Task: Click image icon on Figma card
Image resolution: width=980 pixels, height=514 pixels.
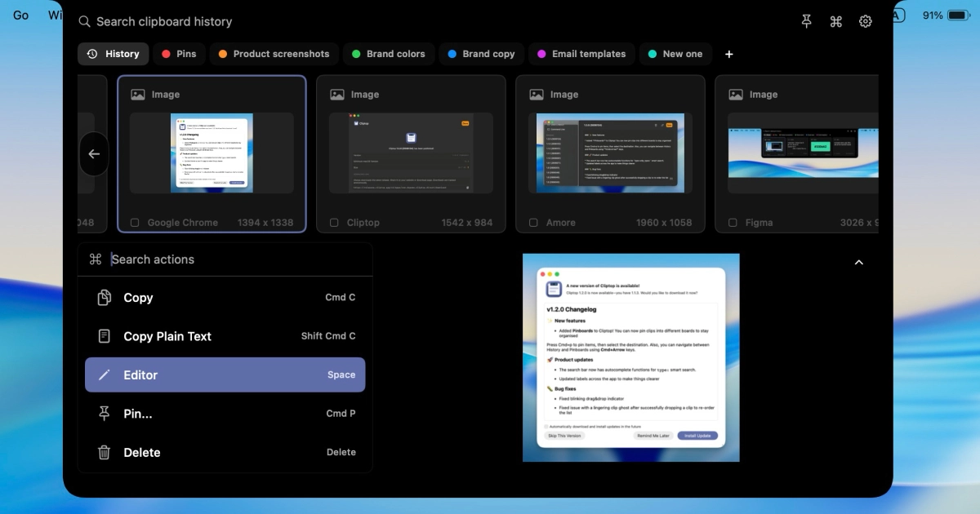Action: coord(736,95)
